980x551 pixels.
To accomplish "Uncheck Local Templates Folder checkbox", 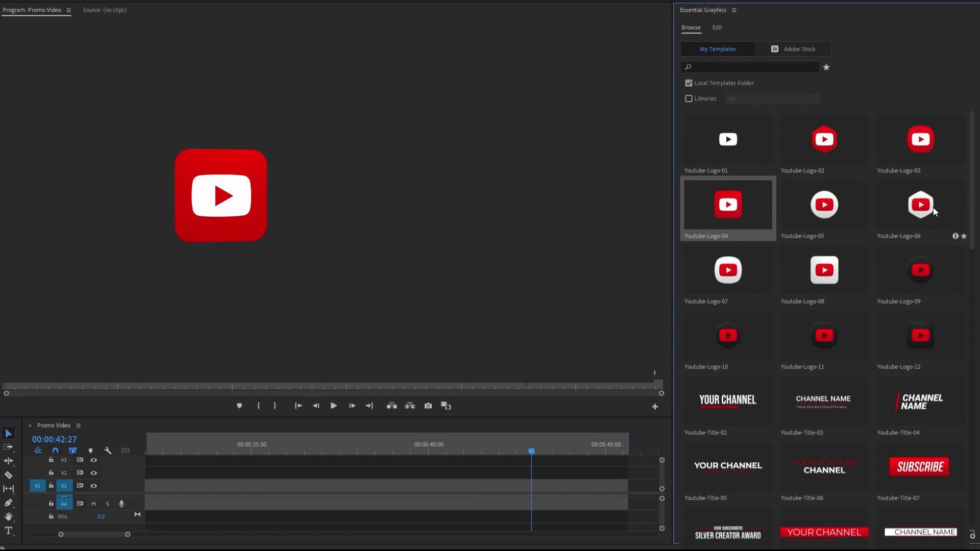I will pyautogui.click(x=689, y=83).
